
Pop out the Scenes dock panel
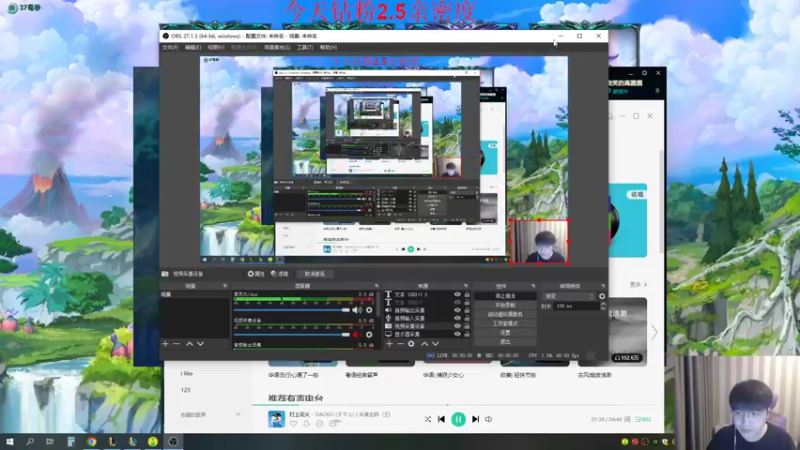tap(225, 286)
